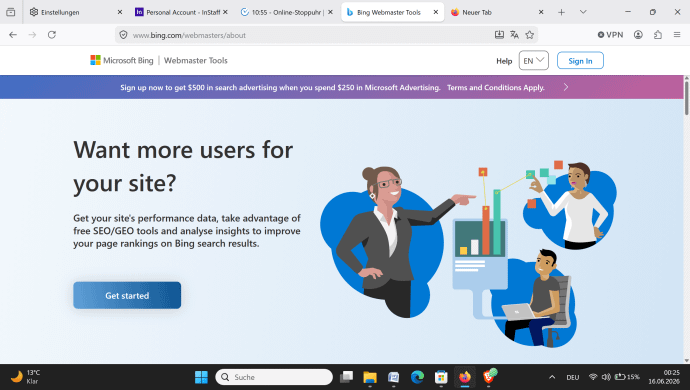Open Brave browser from the taskbar
The image size is (690, 390).
(489, 377)
